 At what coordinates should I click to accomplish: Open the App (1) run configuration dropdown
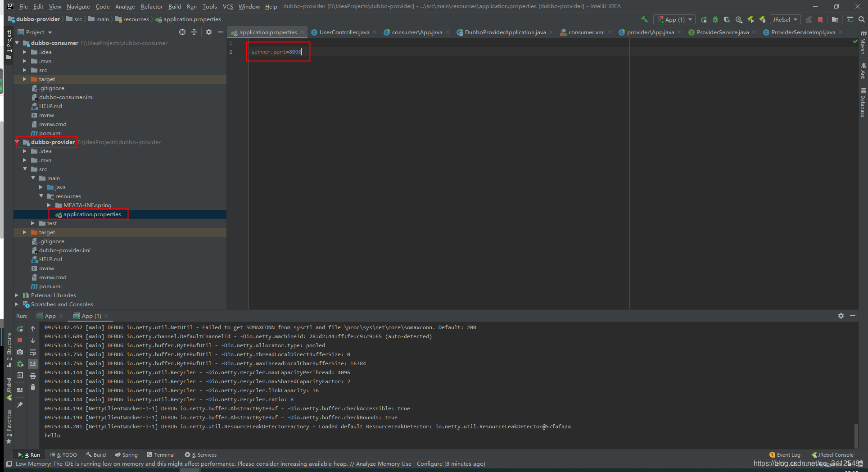click(674, 19)
